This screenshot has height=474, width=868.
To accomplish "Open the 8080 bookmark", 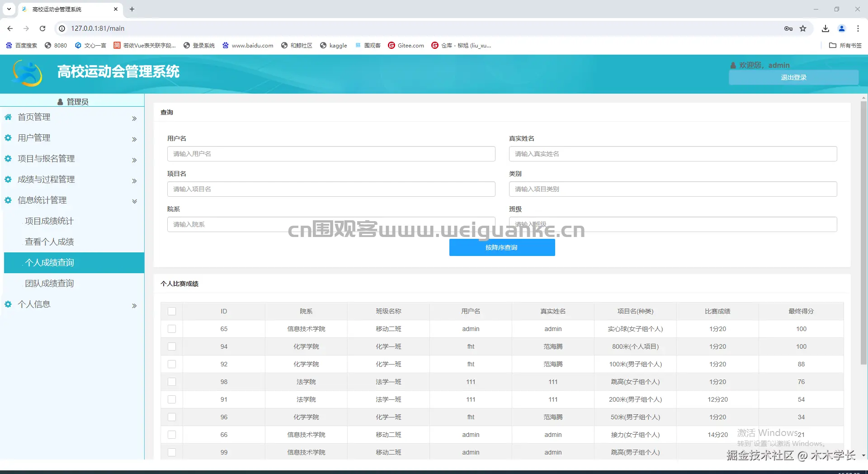I will pyautogui.click(x=56, y=45).
